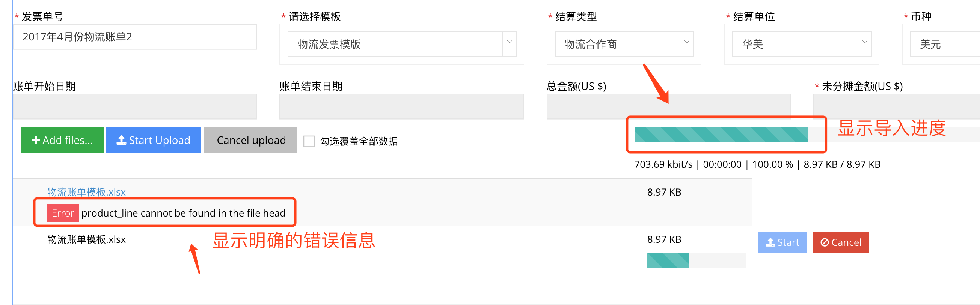980x305 pixels.
Task: Open the 物流账单模板.xlsx link
Action: [x=86, y=192]
